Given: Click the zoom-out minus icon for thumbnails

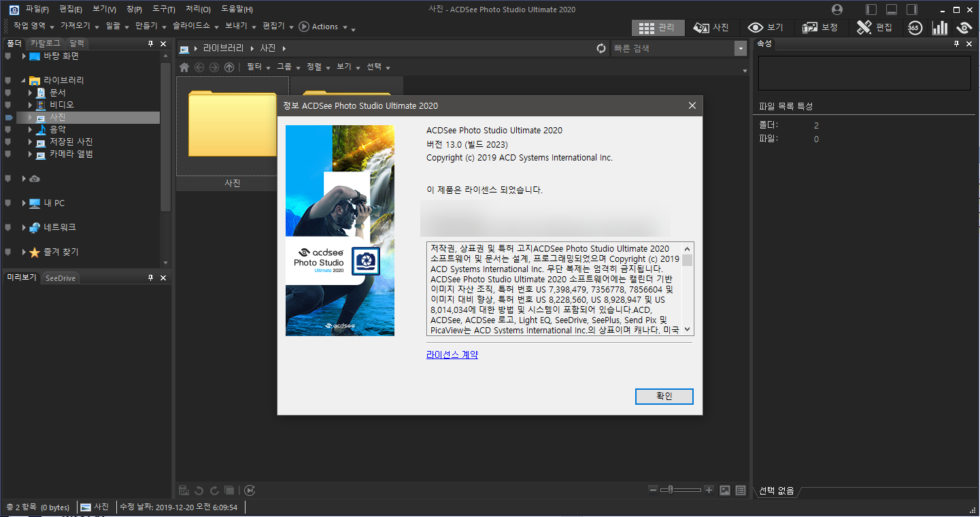Looking at the screenshot, I should [654, 490].
